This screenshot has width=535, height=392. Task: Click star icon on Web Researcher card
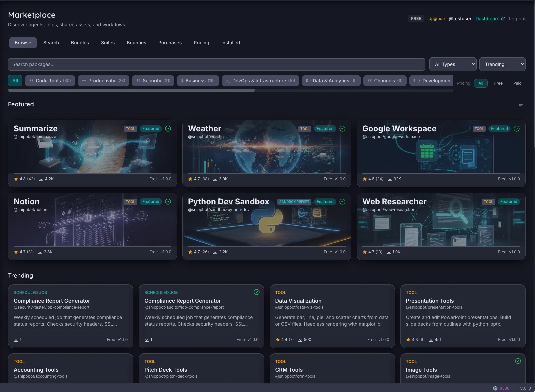click(365, 252)
